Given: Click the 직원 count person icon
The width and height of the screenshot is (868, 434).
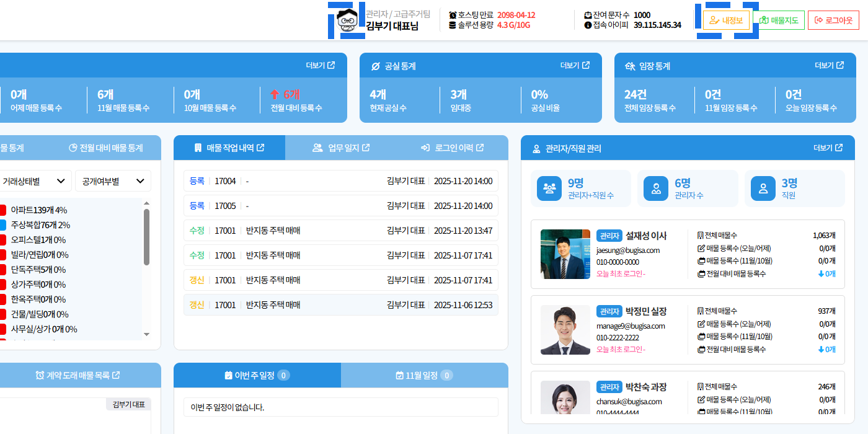Looking at the screenshot, I should coord(763,188).
